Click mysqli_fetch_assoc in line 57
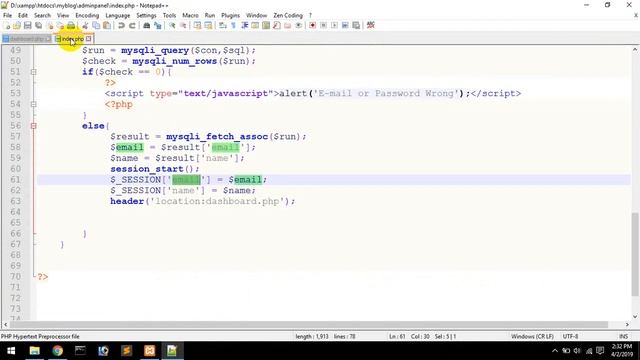 pyautogui.click(x=217, y=136)
